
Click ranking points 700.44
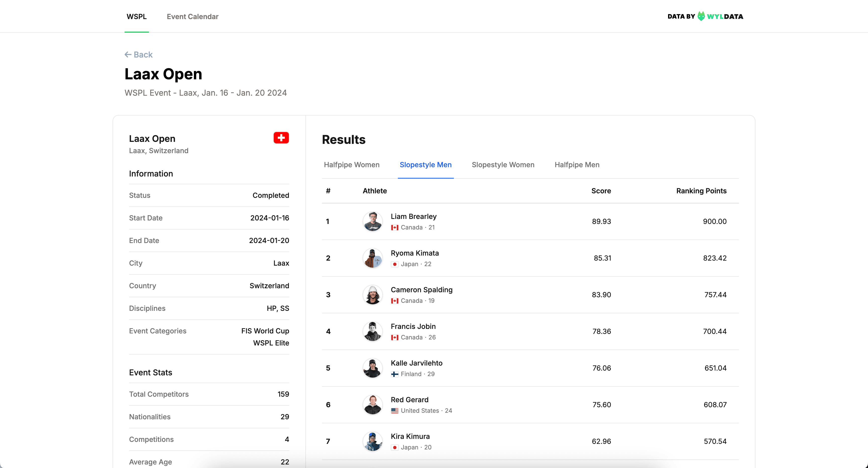click(x=714, y=332)
